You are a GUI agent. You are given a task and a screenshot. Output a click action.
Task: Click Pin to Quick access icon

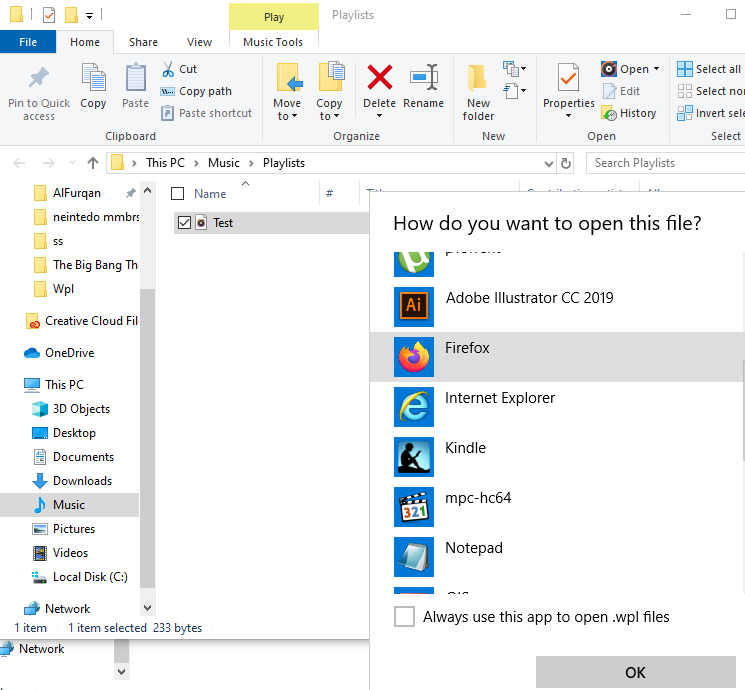pos(38,78)
